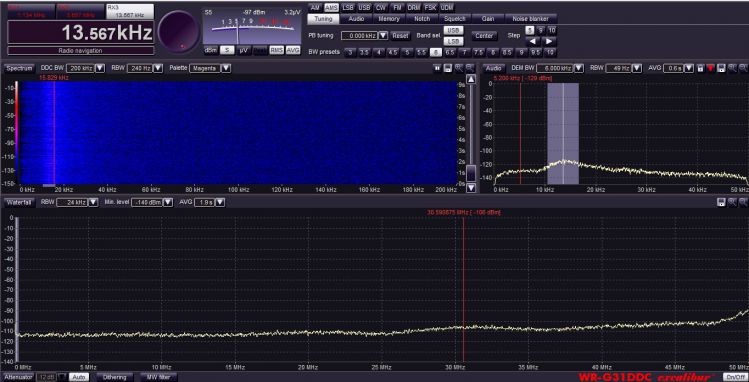The height and width of the screenshot is (382, 749).
Task: Enable Dithering option
Action: [115, 377]
